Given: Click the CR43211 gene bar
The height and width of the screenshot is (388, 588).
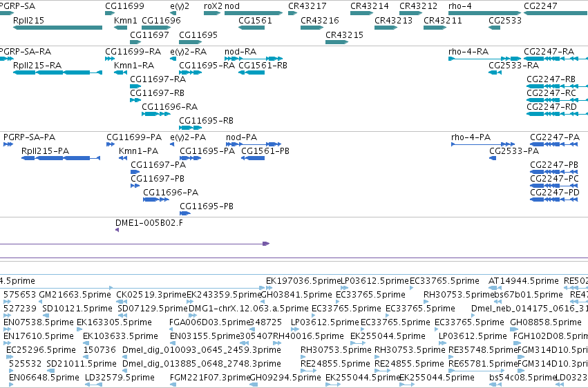Looking at the screenshot, I should pos(435,28).
